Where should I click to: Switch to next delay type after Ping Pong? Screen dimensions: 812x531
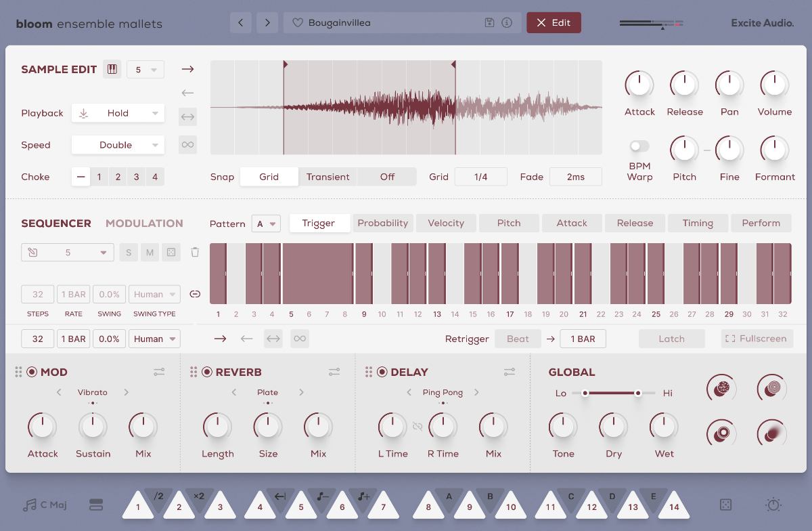pos(476,392)
